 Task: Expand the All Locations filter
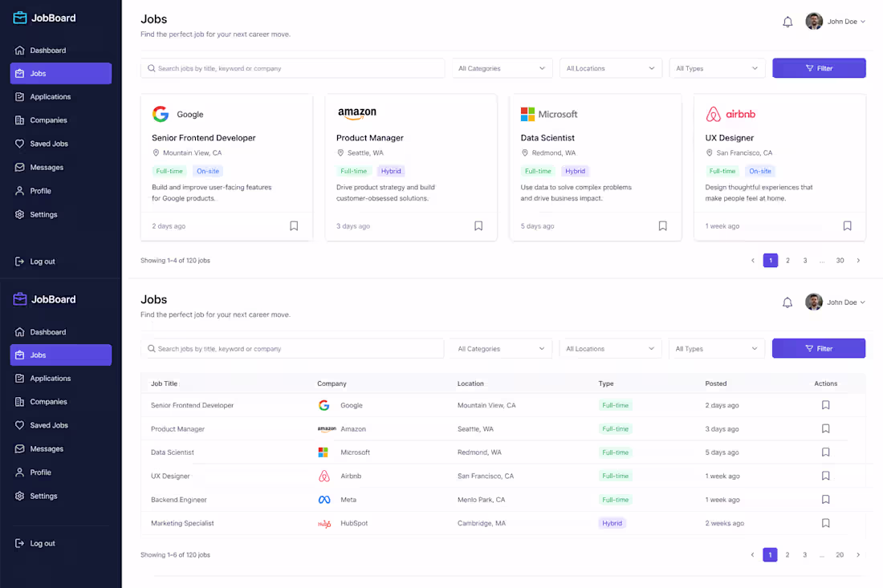tap(610, 68)
